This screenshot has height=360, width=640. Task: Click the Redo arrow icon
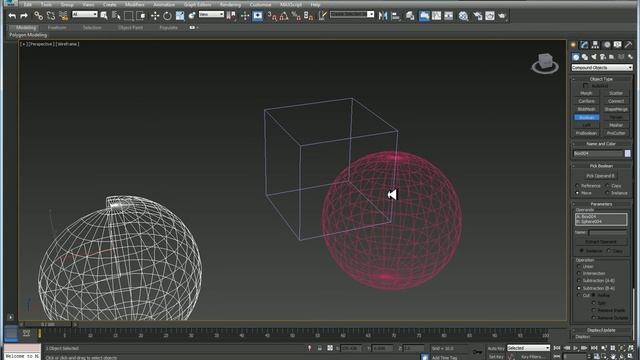coord(24,16)
